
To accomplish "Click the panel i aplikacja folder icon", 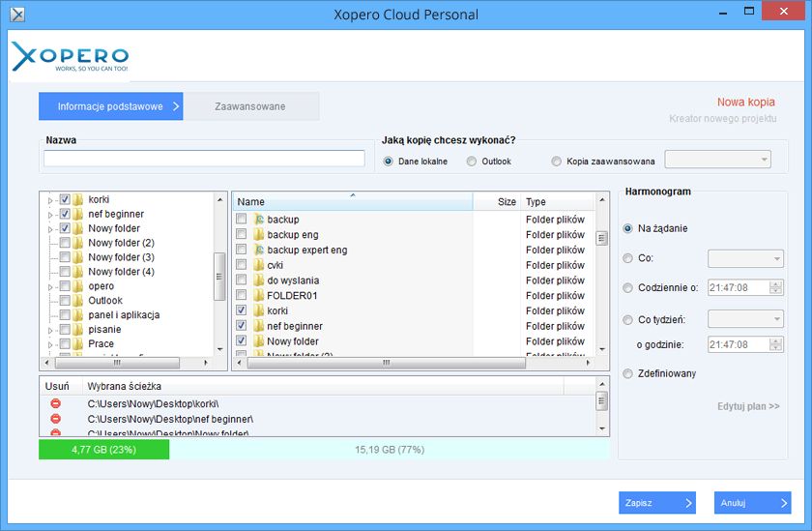I will tap(78, 315).
